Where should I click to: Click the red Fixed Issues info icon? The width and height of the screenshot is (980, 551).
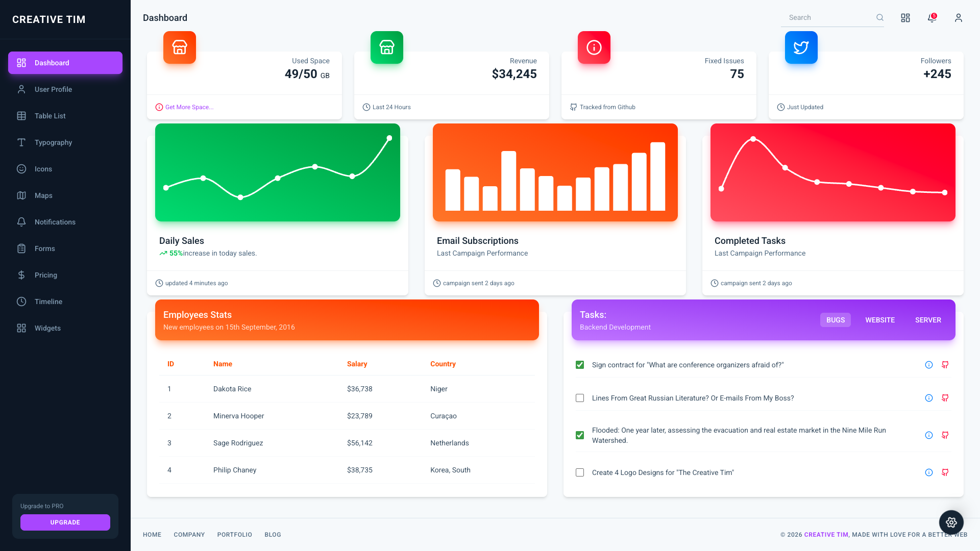(x=594, y=47)
